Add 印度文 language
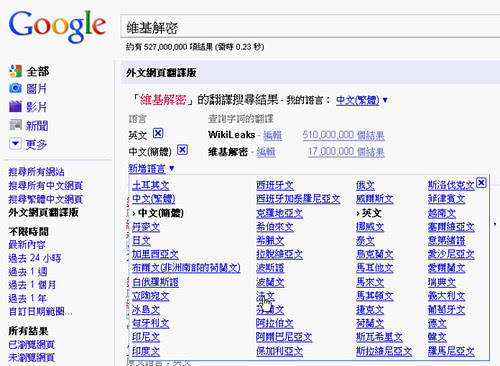The image size is (500, 366). 146,351
